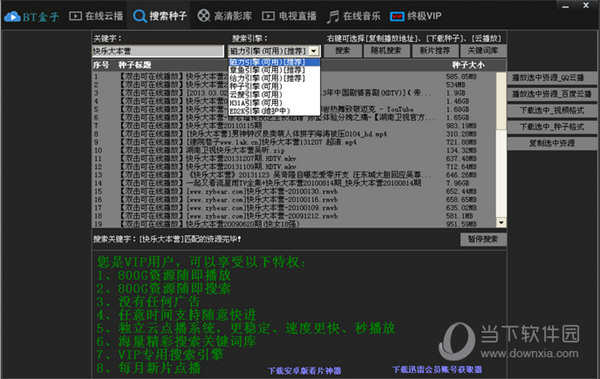Collapse the 搜索引擎 dropdown arrow
This screenshot has height=379, width=600.
314,51
